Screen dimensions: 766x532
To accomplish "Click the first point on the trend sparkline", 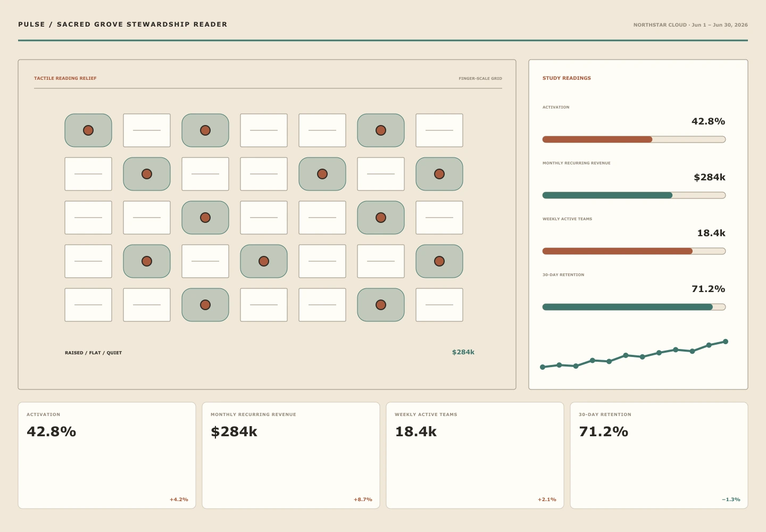I will [543, 367].
